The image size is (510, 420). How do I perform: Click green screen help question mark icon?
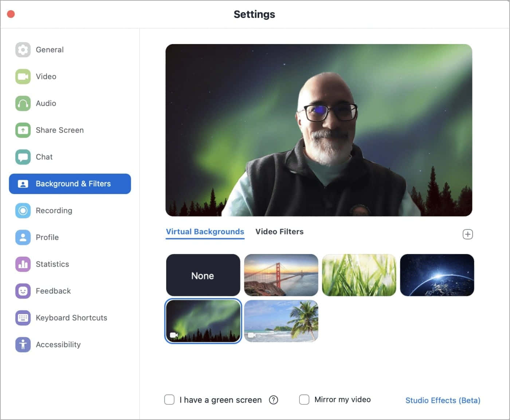[274, 400]
